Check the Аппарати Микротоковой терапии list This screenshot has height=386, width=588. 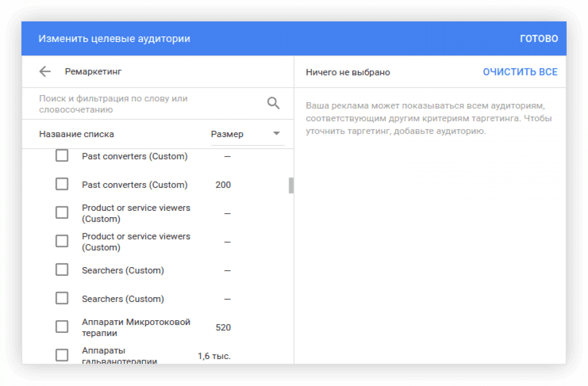62,327
